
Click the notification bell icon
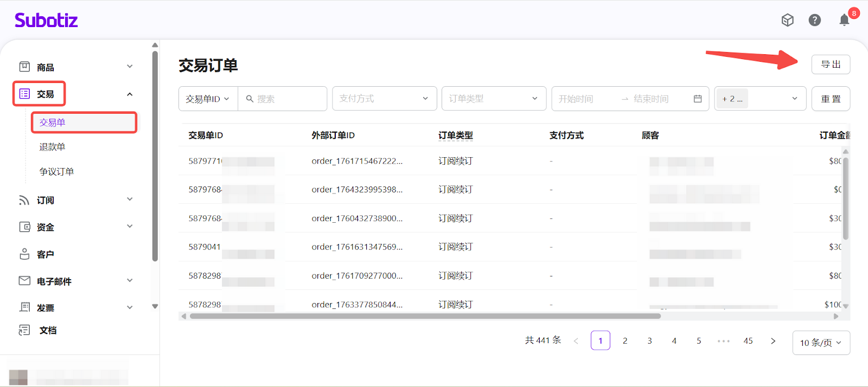click(844, 21)
